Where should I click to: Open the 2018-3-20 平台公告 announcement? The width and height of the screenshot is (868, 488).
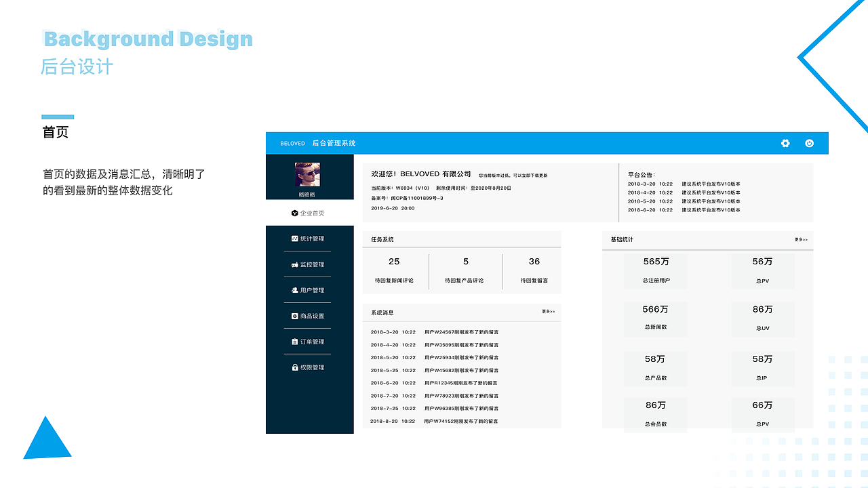[x=684, y=184]
